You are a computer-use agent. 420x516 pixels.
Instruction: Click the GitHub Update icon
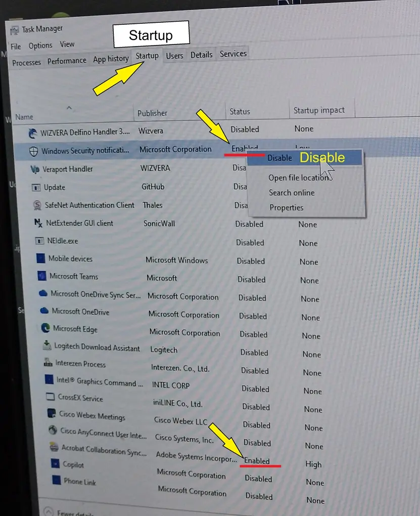(36, 188)
